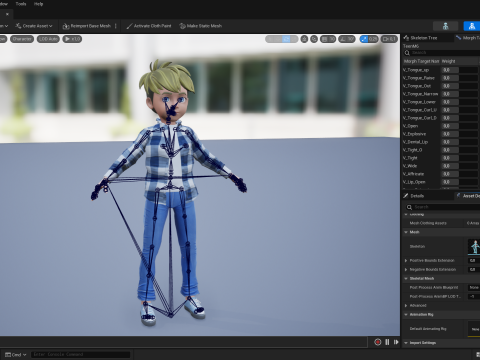Open Post Process Anim Blueprint dropdown
480x360 pixels.
click(474, 287)
